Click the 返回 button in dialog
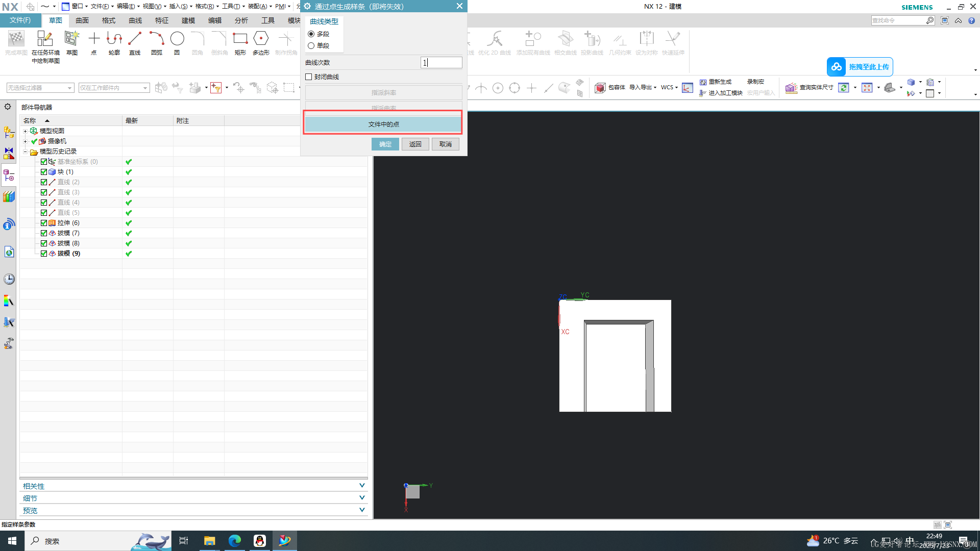The height and width of the screenshot is (551, 980). click(x=415, y=144)
